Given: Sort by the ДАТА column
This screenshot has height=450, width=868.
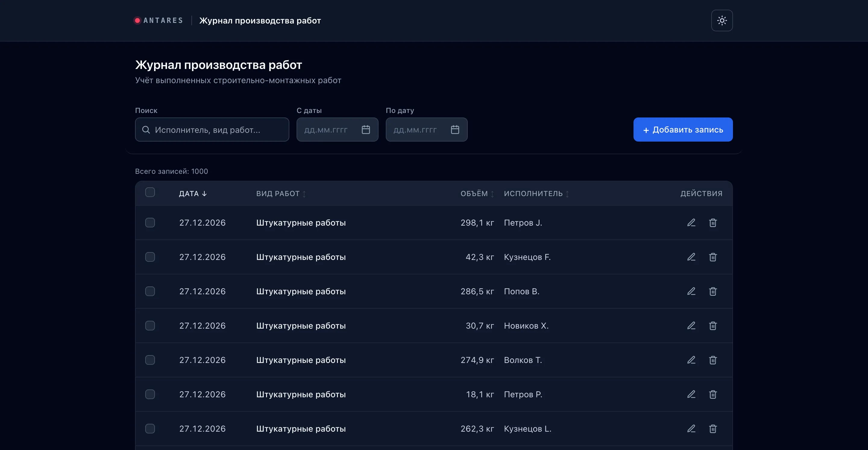Looking at the screenshot, I should pos(193,194).
